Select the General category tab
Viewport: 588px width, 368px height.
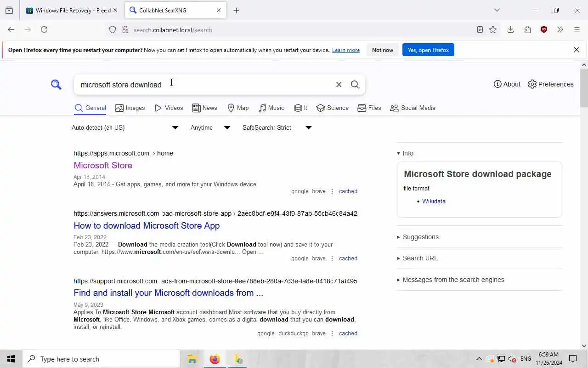(x=90, y=108)
